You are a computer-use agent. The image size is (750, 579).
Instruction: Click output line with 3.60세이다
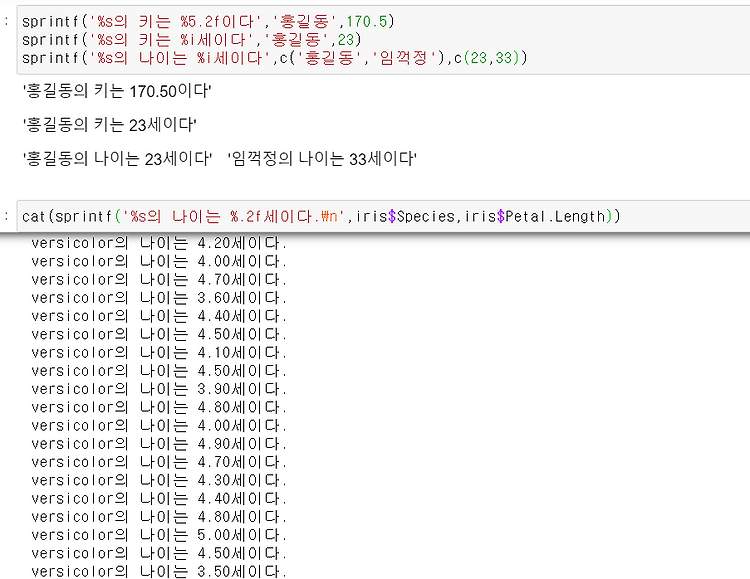tap(159, 298)
